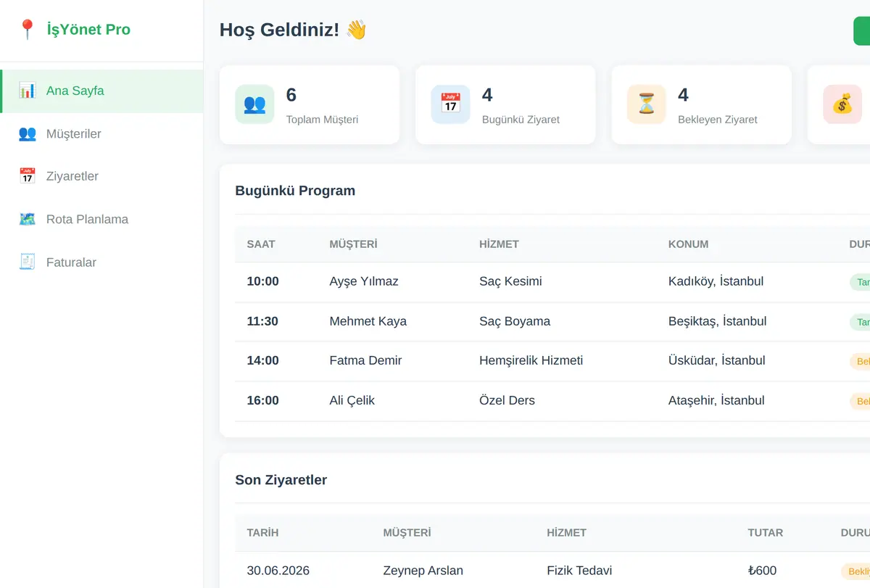This screenshot has height=588, width=870.
Task: Open the Ziyaretler section
Action: pos(102,176)
